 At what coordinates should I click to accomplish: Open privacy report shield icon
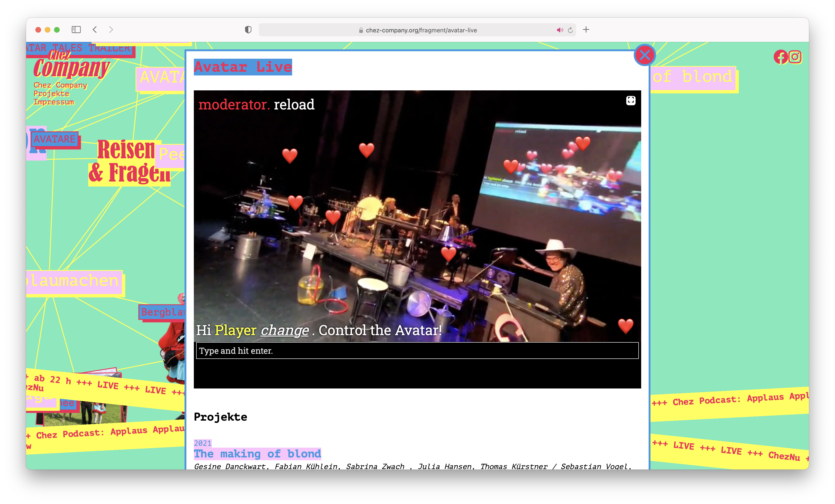[x=248, y=30]
